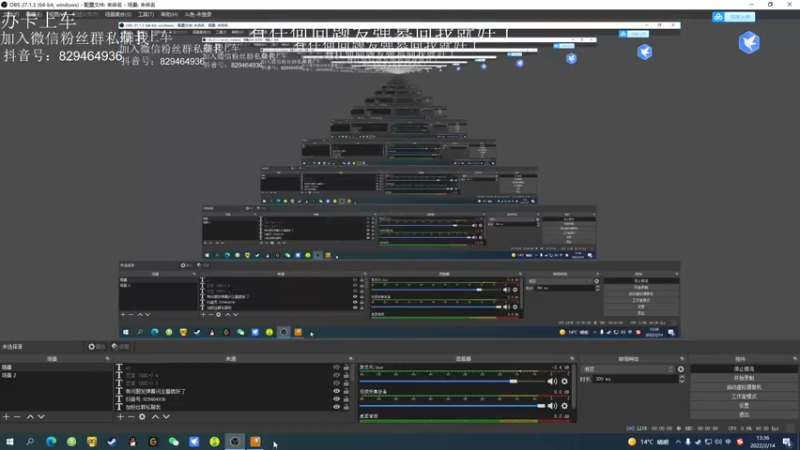Open the notification center icon
Screen dimensions: 800x450
(x=787, y=442)
